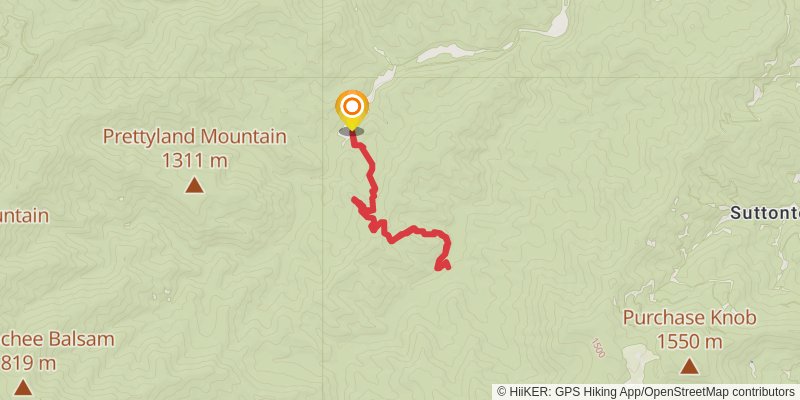Click the Purchase Knob summit triangle icon
The height and width of the screenshot is (400, 800).
[689, 365]
